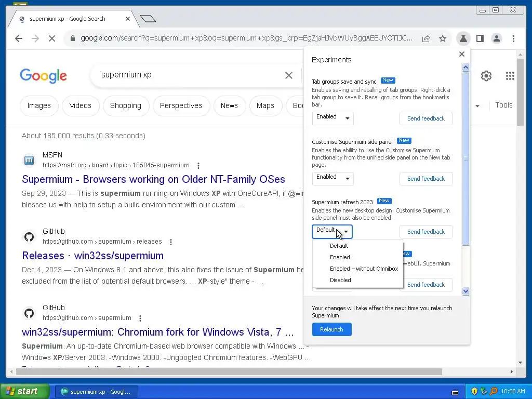Go back with the browser back arrow
532x399 pixels.
(19, 38)
